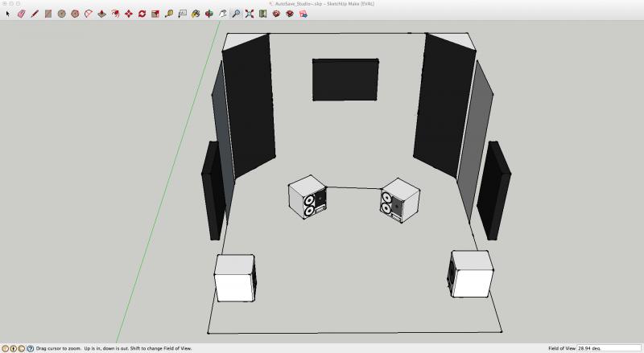Click the 'Field of View' status label
644x353 pixels.
[x=561, y=348]
